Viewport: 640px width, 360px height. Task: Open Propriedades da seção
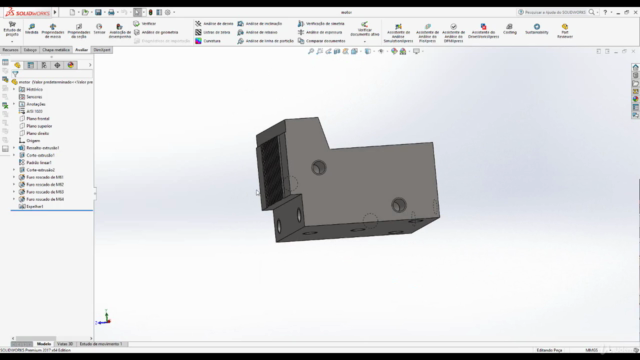(x=79, y=31)
